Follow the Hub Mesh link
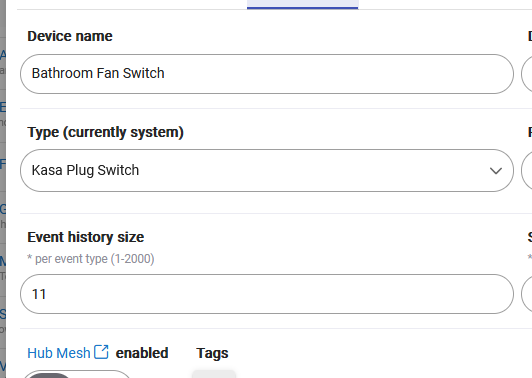Viewport: 532px width, 378px height. coord(59,353)
